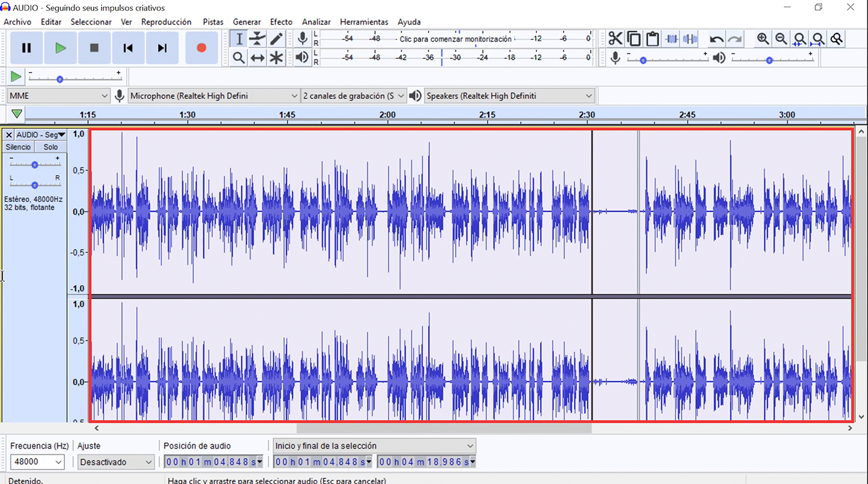Mute the track with Silencio button
Image resolution: width=868 pixels, height=484 pixels.
(x=18, y=147)
